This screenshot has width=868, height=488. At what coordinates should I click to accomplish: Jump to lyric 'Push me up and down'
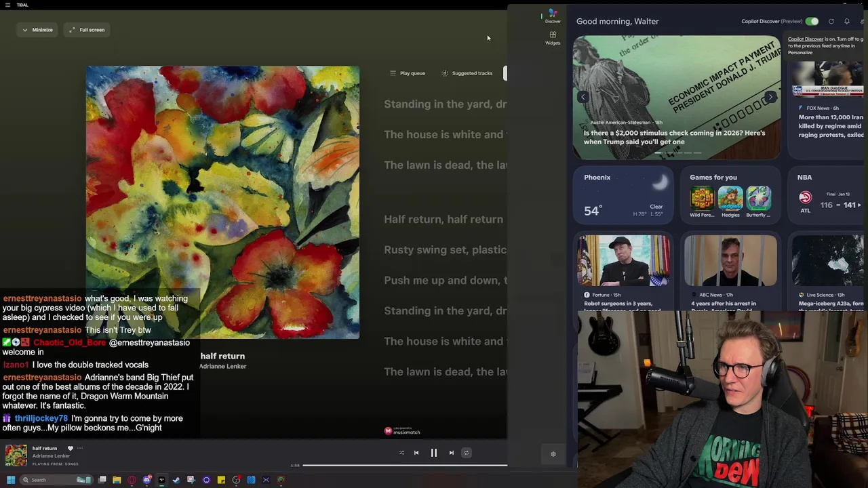(445, 280)
